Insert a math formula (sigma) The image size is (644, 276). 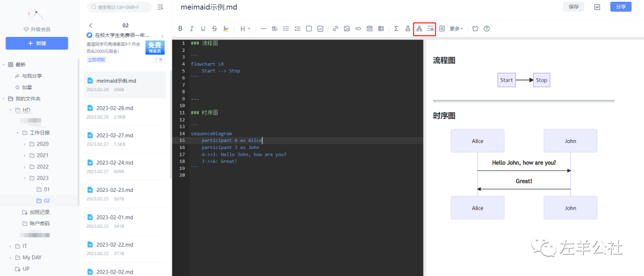point(397,29)
